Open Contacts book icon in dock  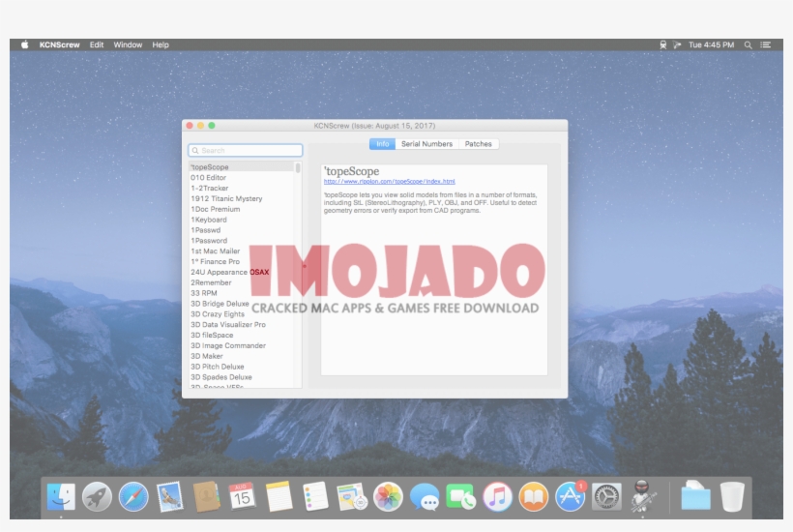206,496
